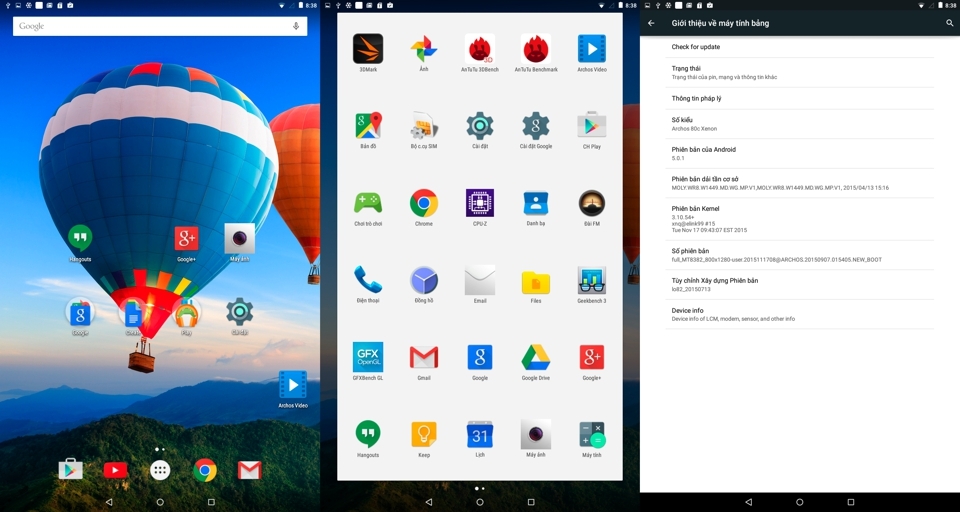Select Phiên bản Kernel entry
This screenshot has height=512, width=960.
pos(800,219)
